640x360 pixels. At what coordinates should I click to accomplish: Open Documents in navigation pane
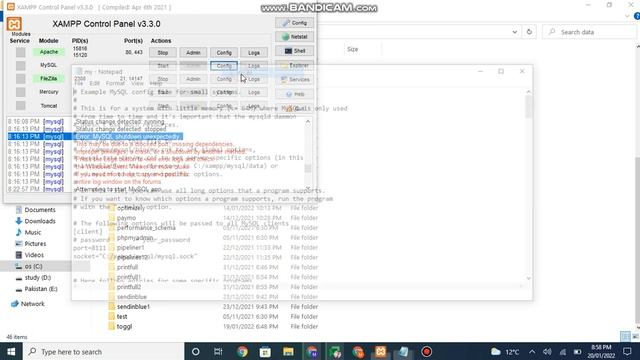click(40, 210)
